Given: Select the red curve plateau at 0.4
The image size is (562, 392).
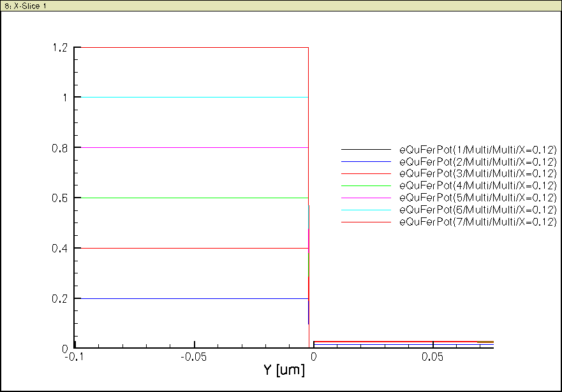Looking at the screenshot, I should tap(193, 248).
